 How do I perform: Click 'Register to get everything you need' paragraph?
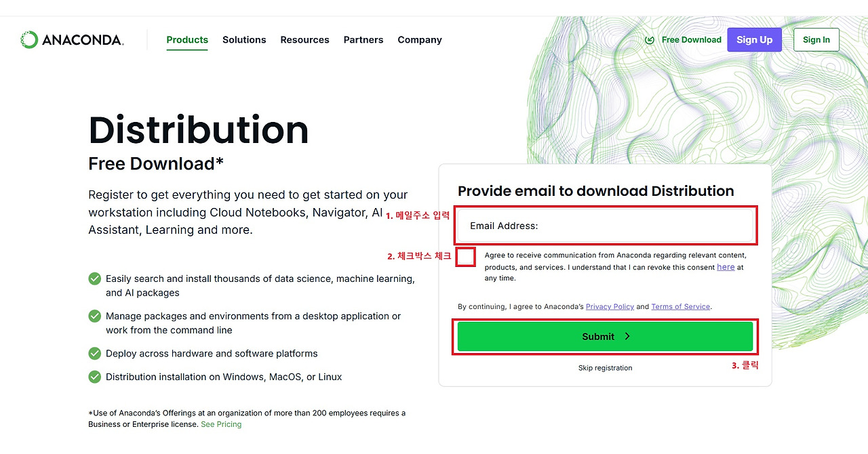(x=248, y=212)
